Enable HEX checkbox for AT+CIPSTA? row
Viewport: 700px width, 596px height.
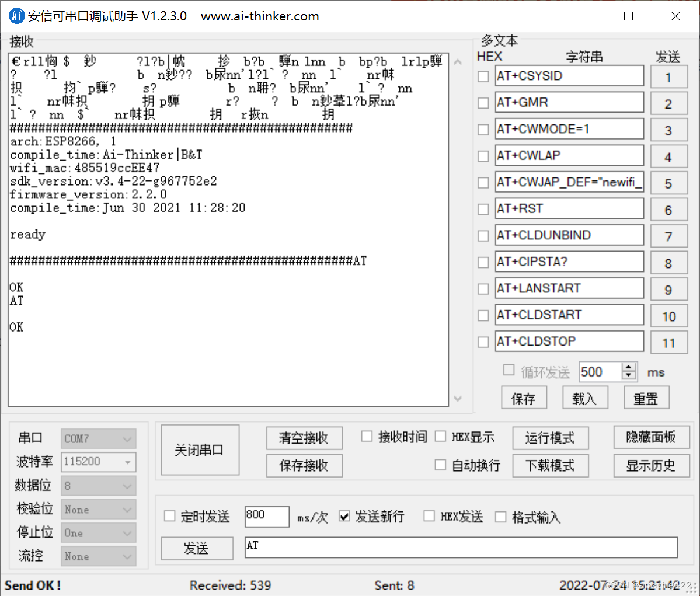pyautogui.click(x=483, y=262)
